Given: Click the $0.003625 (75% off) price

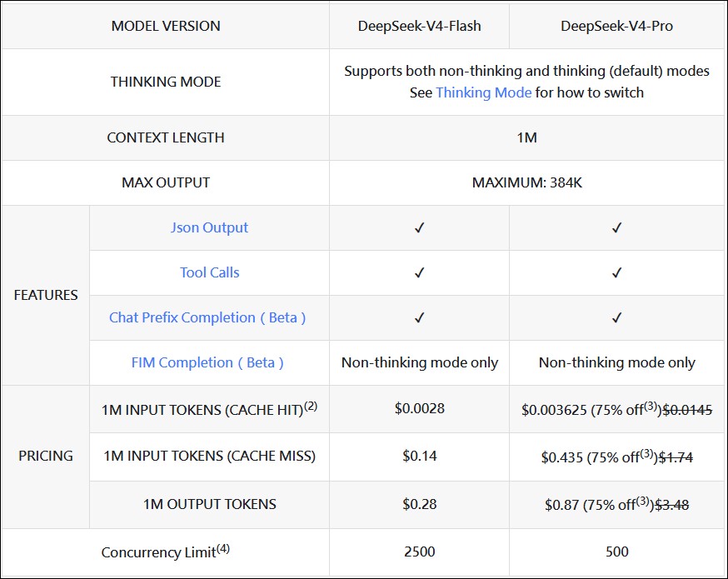Looking at the screenshot, I should 591,409.
